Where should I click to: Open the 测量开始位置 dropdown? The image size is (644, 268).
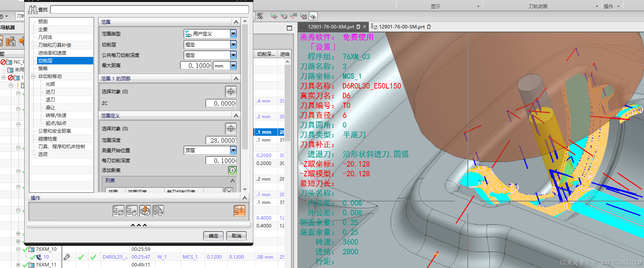pyautogui.click(x=233, y=150)
